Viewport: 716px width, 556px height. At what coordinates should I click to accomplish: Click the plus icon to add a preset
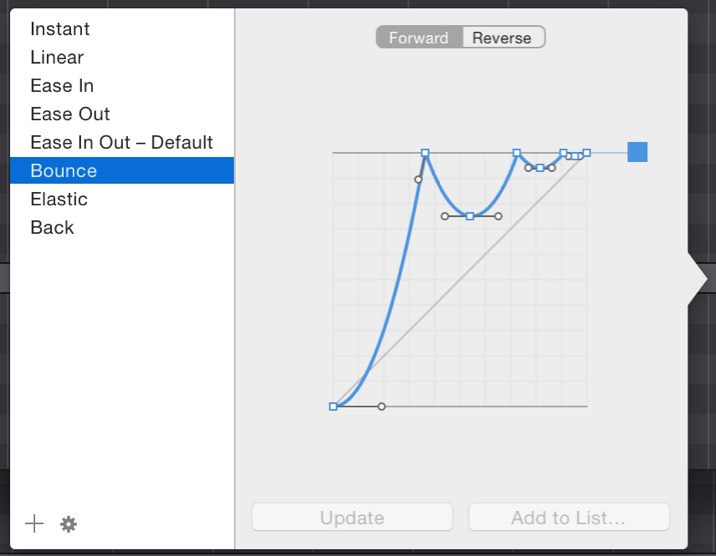pyautogui.click(x=35, y=524)
